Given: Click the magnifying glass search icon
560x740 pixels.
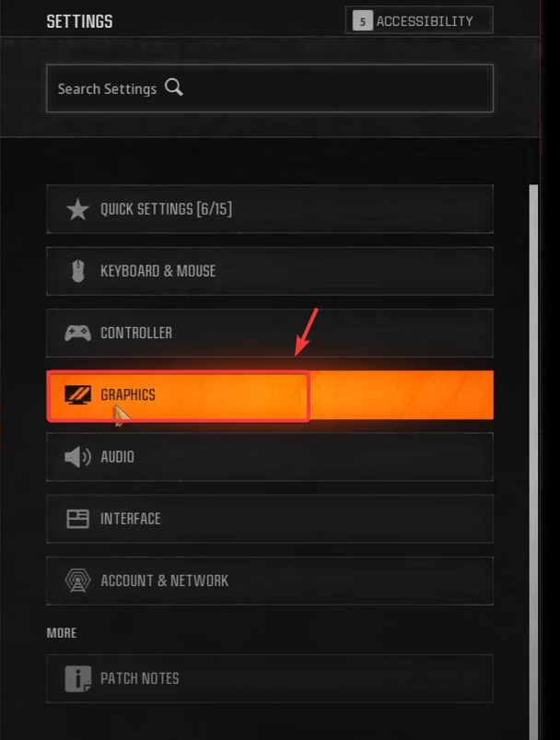Looking at the screenshot, I should pos(173,88).
